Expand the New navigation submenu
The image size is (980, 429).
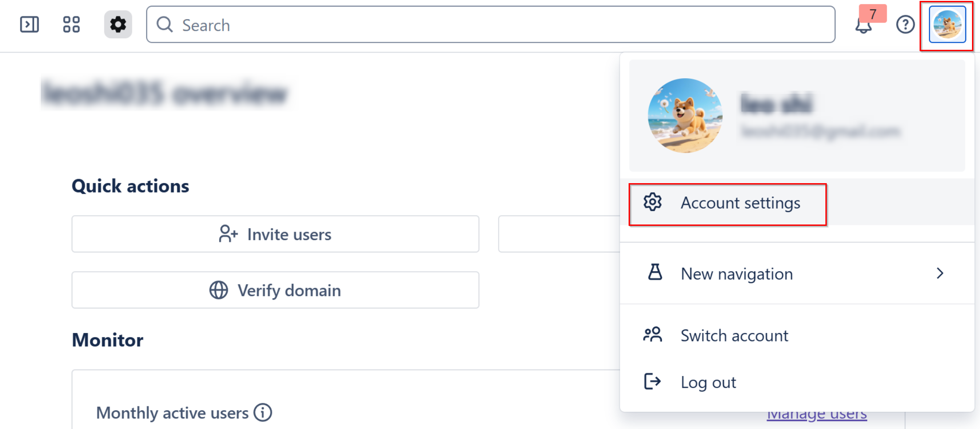(940, 273)
